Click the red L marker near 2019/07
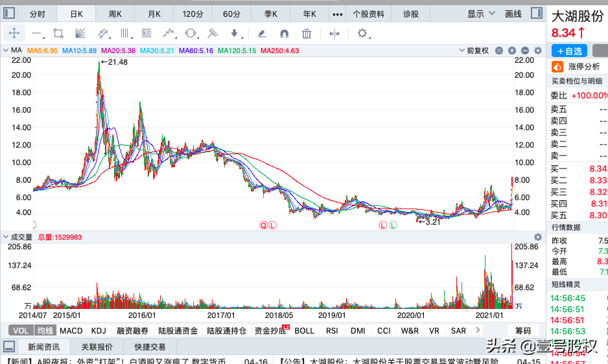 click(382, 225)
